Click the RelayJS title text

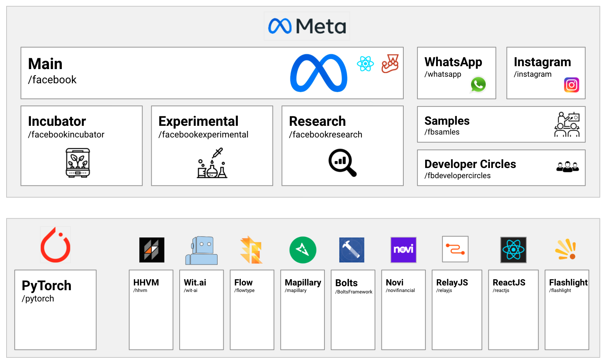coord(452,283)
